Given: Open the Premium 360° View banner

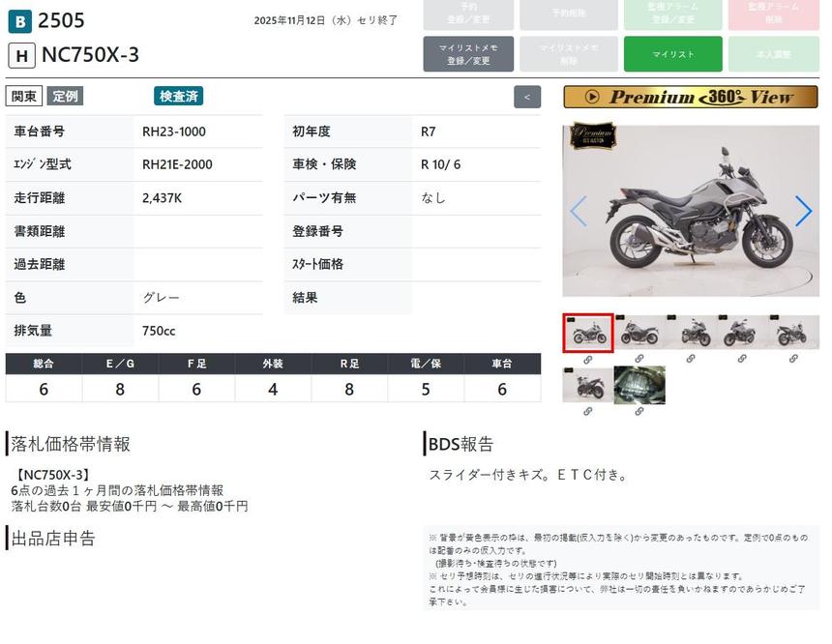Looking at the screenshot, I should 690,97.
